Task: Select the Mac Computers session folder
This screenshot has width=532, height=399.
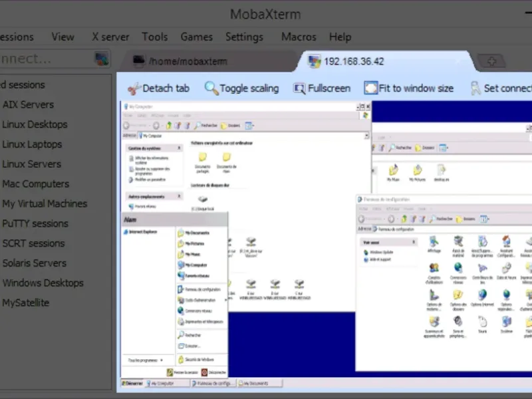Action: pos(36,184)
